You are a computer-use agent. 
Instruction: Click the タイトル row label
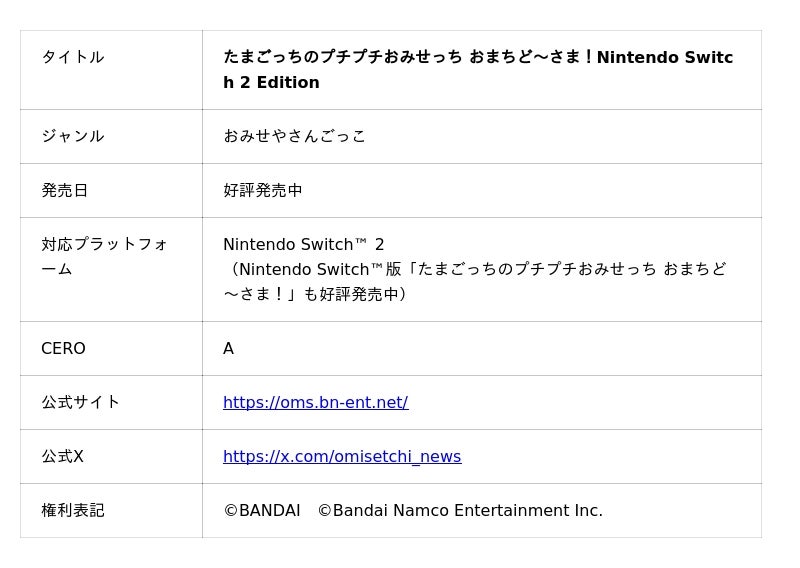click(x=73, y=57)
